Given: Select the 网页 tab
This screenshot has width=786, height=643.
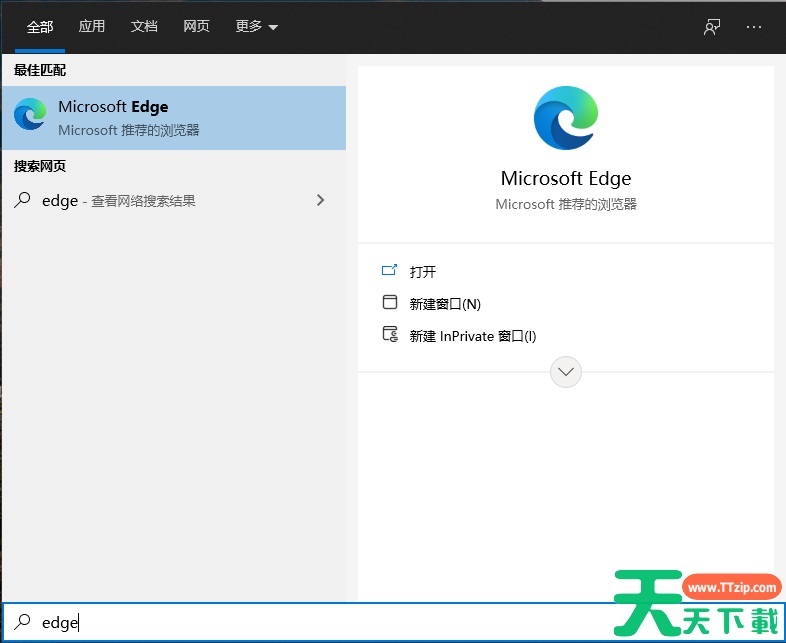Looking at the screenshot, I should 196,27.
